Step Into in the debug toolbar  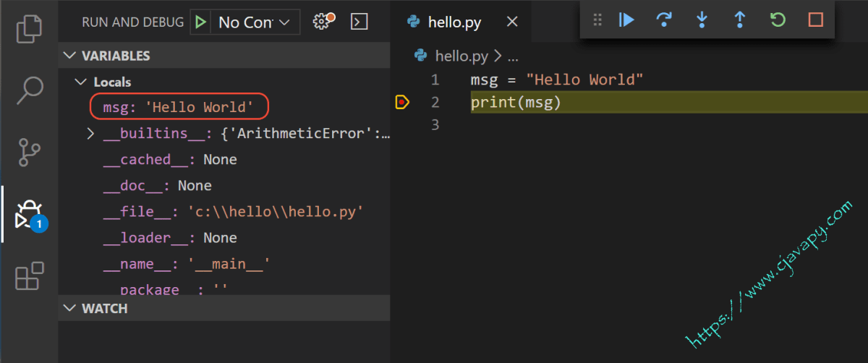point(702,20)
